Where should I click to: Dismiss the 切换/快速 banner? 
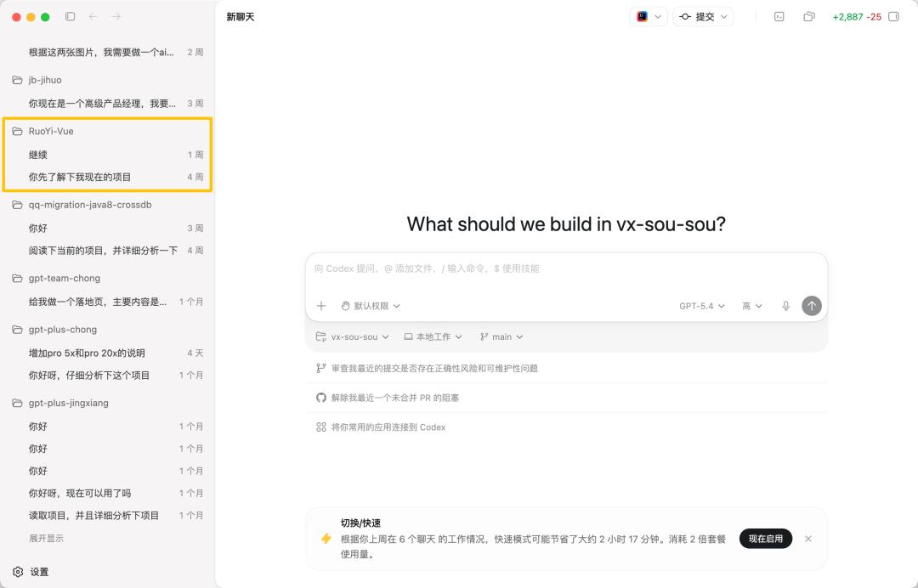808,539
